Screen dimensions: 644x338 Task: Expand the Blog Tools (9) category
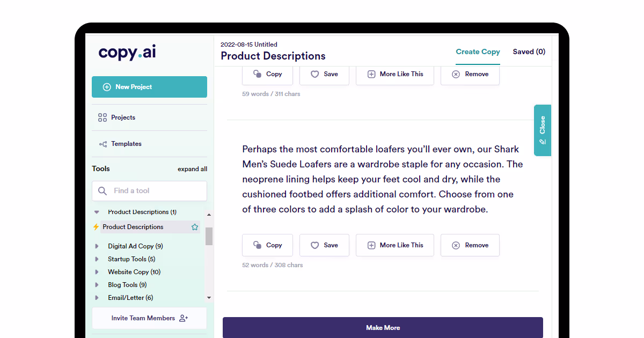(97, 285)
